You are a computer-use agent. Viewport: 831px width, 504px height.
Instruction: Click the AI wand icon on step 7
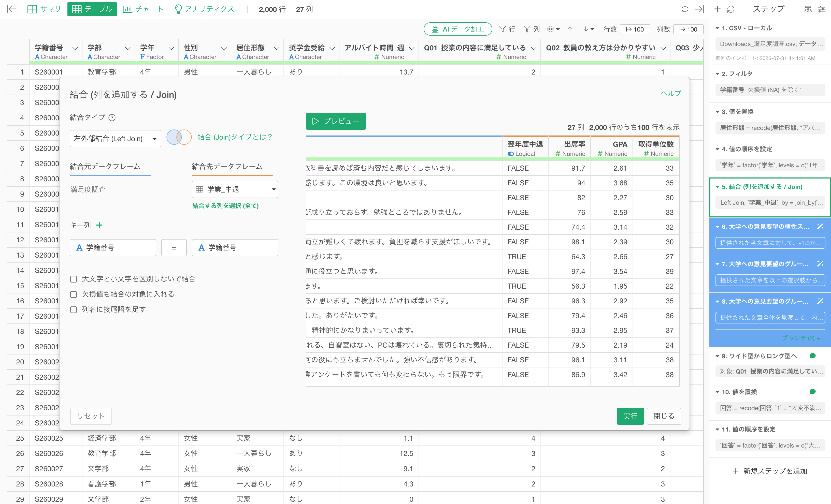[x=820, y=264]
